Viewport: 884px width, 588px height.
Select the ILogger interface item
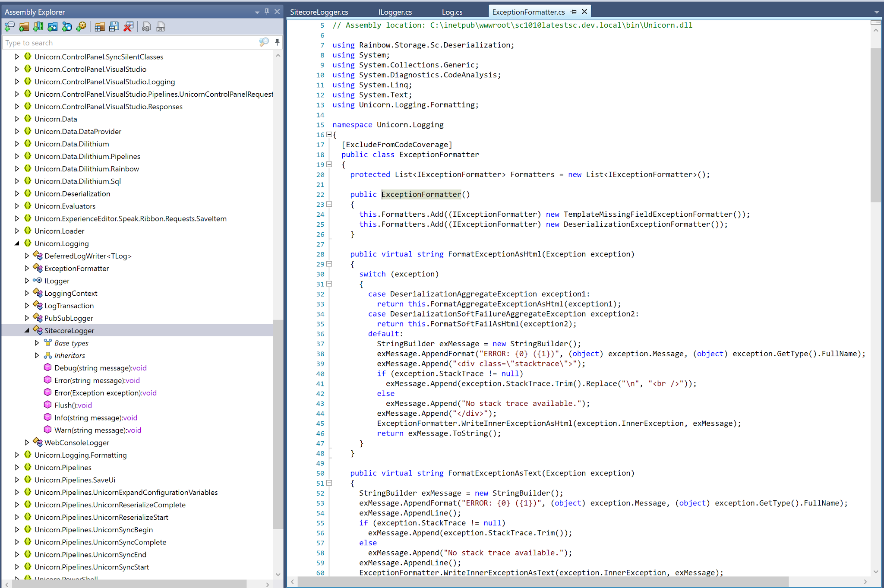57,281
